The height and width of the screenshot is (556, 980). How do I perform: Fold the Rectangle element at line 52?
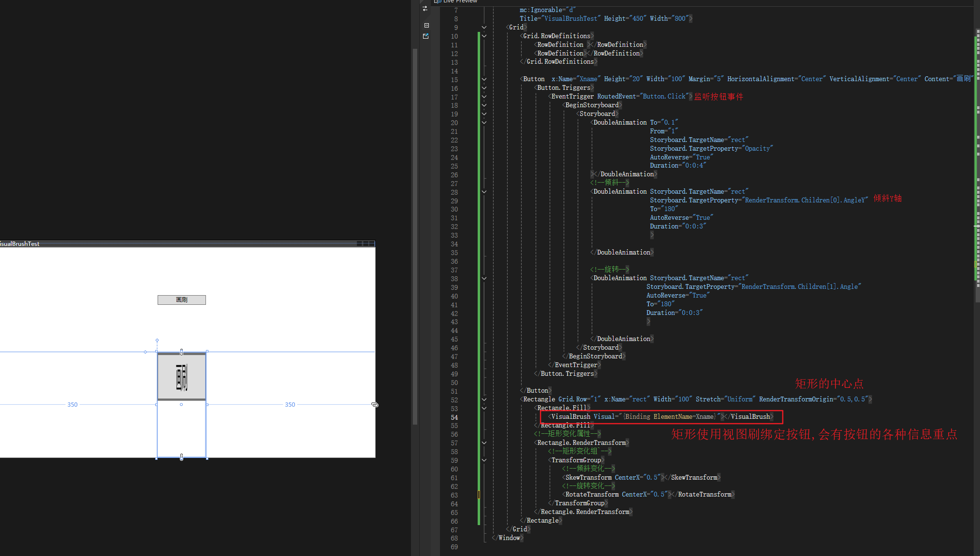click(x=484, y=399)
